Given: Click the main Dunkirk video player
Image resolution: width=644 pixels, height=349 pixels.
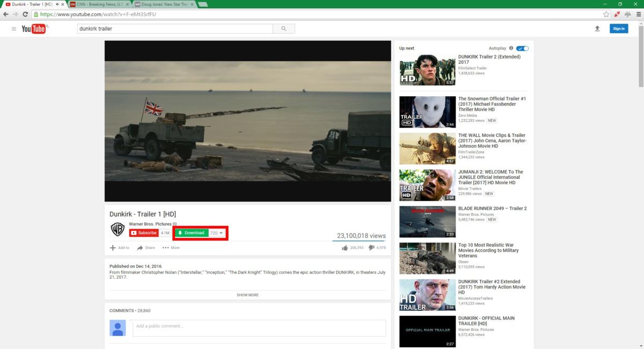Looking at the screenshot, I should [248, 121].
